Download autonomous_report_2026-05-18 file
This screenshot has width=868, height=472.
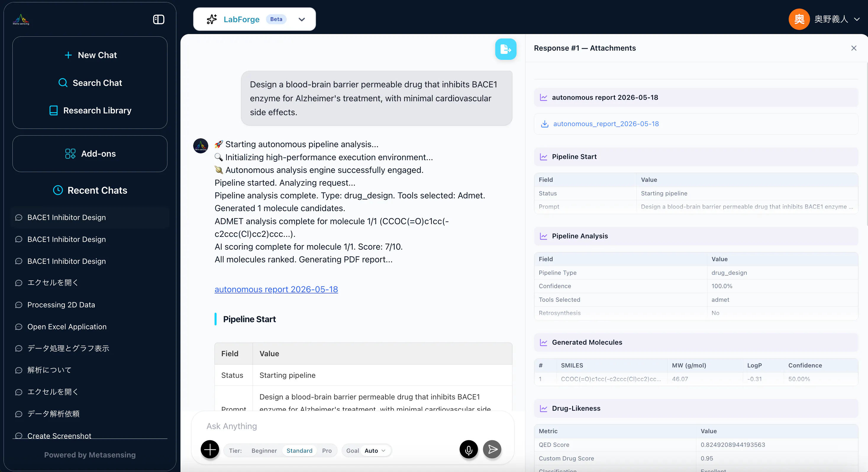click(x=606, y=124)
